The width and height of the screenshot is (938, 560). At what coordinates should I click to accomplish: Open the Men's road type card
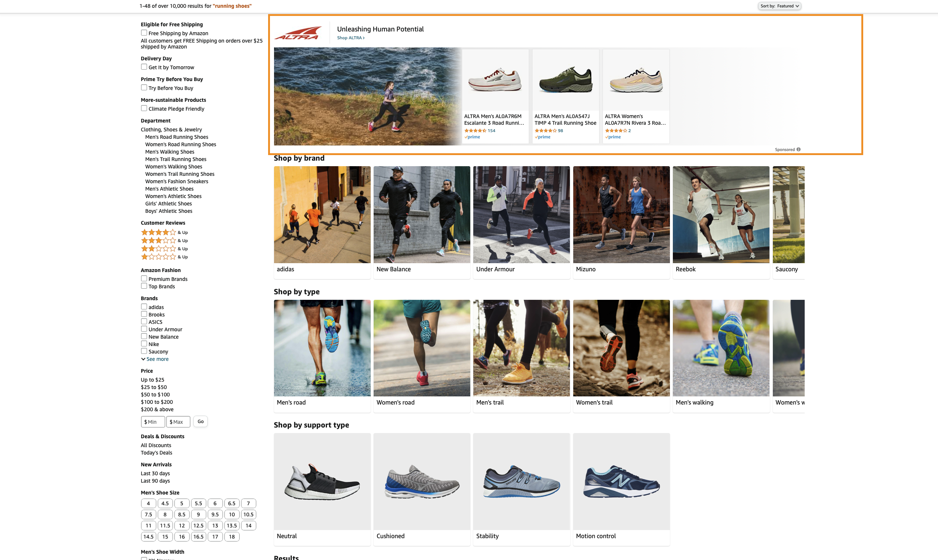click(x=322, y=356)
